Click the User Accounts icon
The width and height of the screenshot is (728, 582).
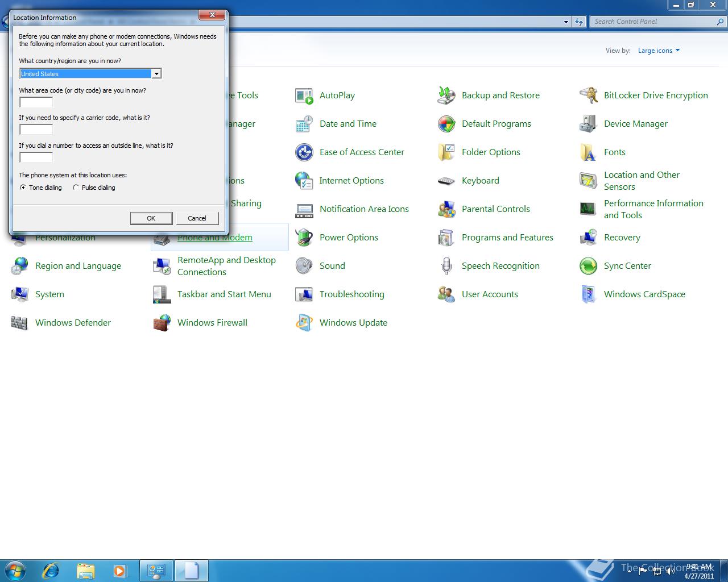click(446, 294)
